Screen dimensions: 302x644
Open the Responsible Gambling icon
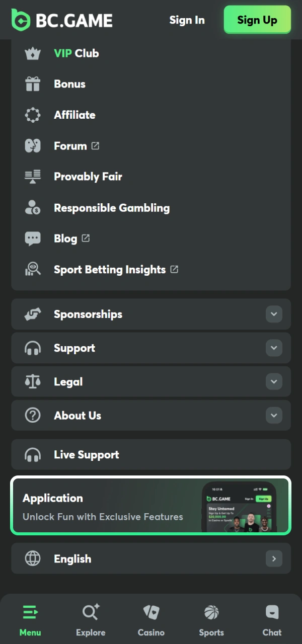click(33, 208)
